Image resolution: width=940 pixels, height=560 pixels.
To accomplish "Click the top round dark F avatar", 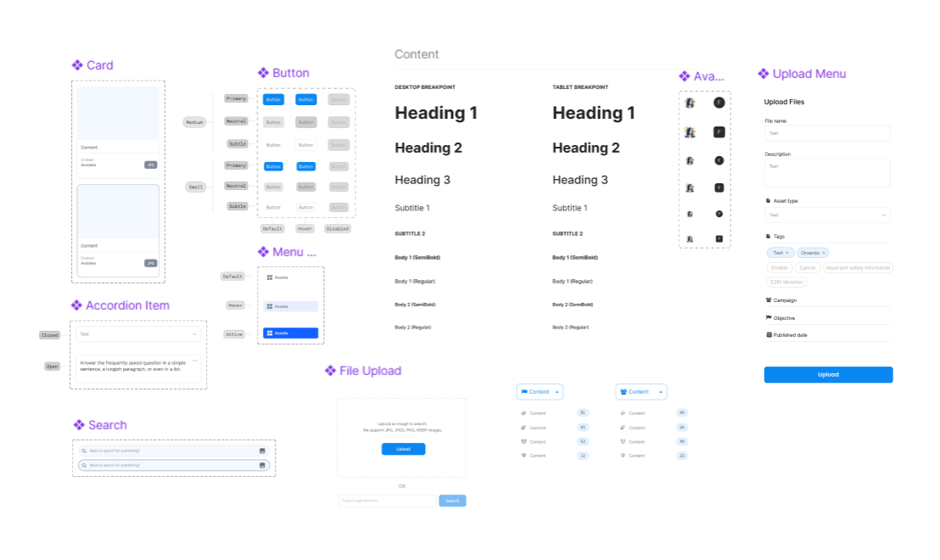I will click(719, 103).
